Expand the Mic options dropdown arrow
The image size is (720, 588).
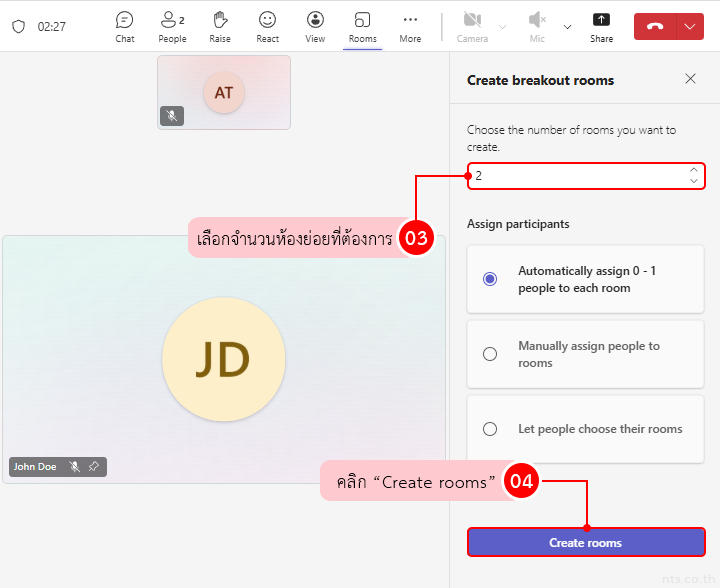(568, 27)
